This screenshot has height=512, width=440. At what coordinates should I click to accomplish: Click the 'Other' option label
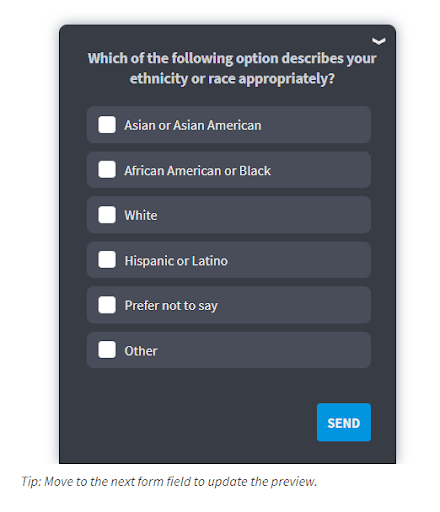click(x=141, y=351)
